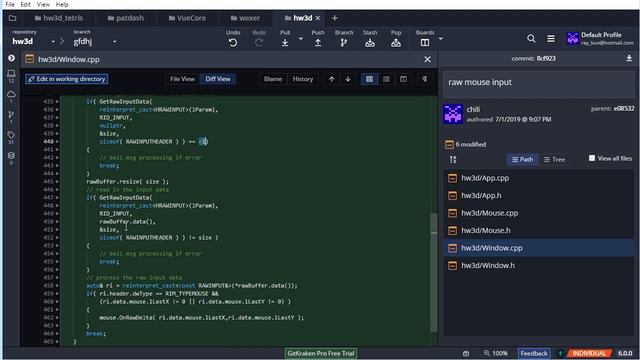Add a new tab with plus button

(x=334, y=18)
